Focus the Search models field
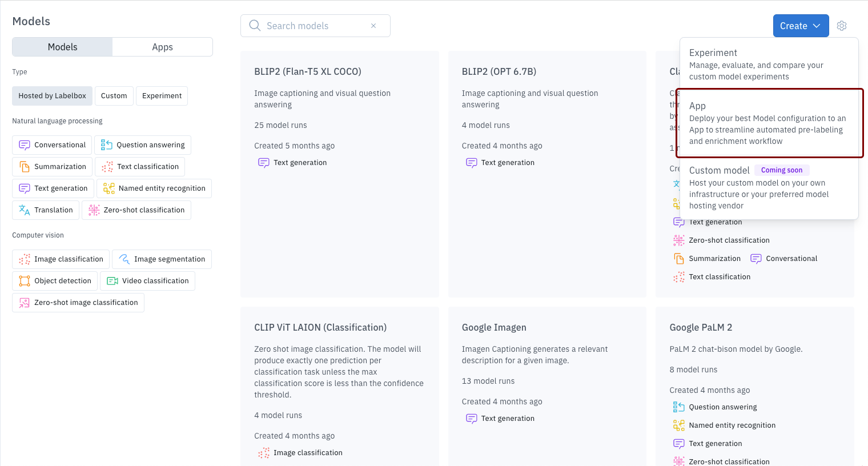 315,26
